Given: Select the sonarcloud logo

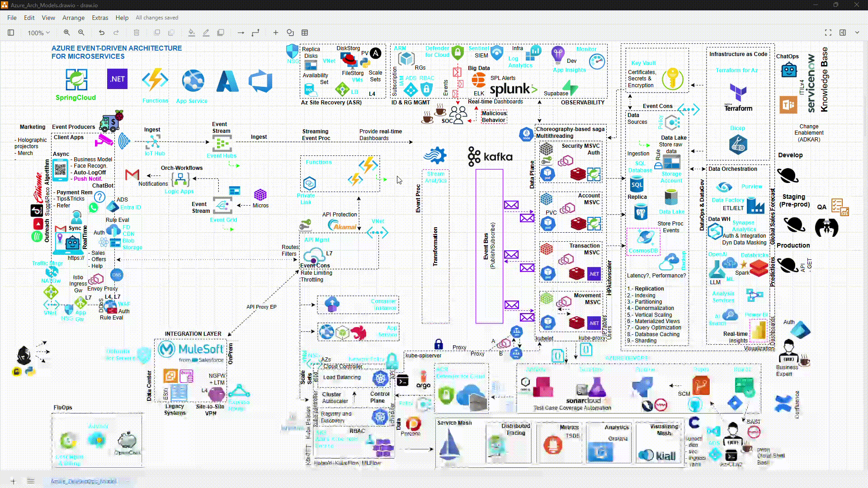Looking at the screenshot, I should click(583, 400).
